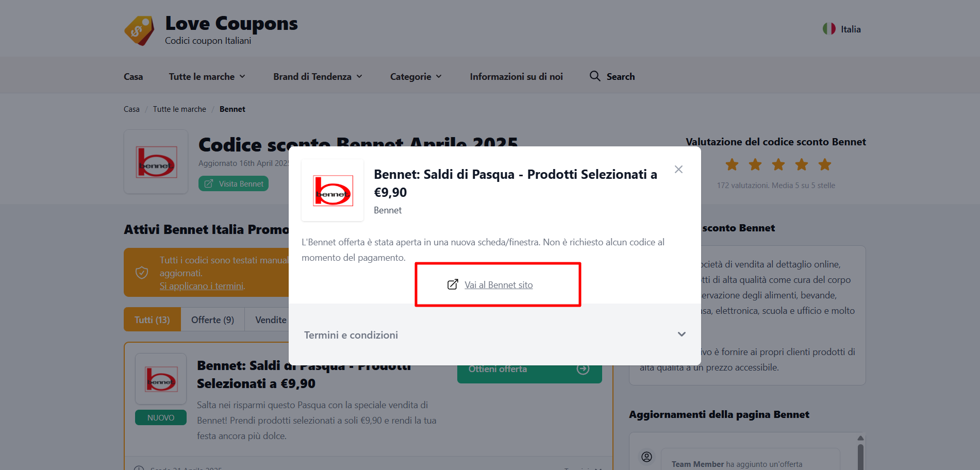The height and width of the screenshot is (470, 980).
Task: Select the Tutti (13) tab
Action: (x=152, y=320)
